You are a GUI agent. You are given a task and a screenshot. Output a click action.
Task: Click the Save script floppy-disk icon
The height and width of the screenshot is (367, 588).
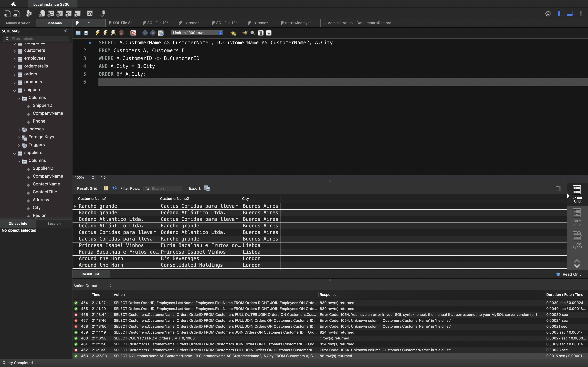pos(86,33)
